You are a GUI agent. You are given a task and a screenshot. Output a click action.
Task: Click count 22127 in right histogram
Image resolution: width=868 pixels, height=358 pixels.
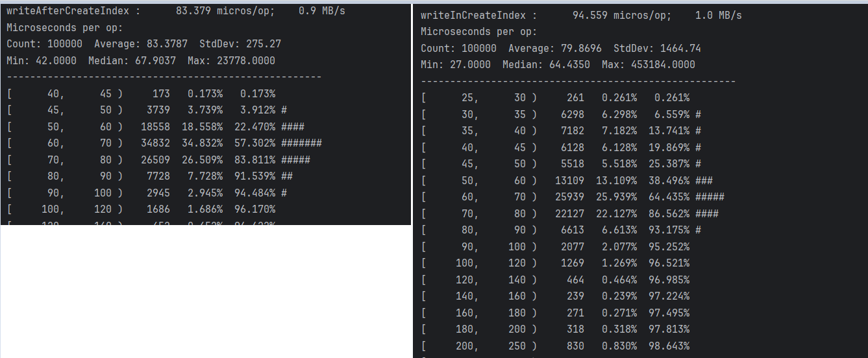pos(569,214)
